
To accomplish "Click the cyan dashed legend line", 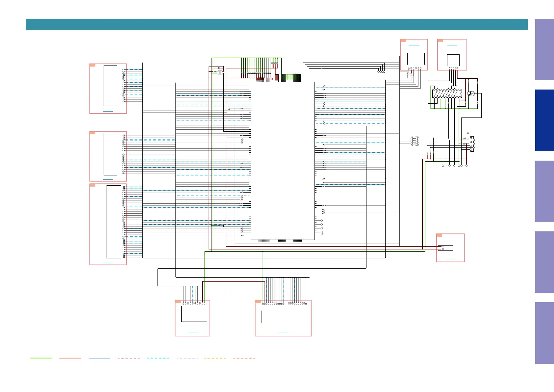I will click(x=158, y=358).
